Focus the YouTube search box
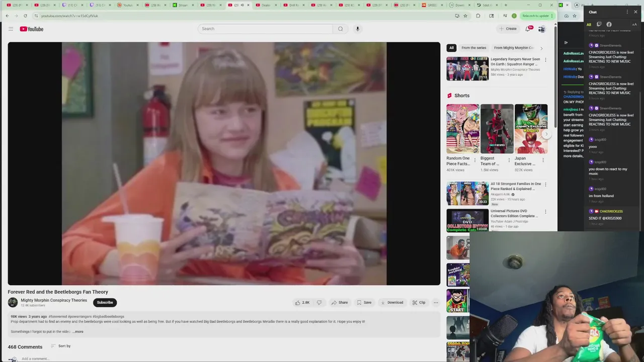This screenshot has width=644, height=362. [265, 29]
